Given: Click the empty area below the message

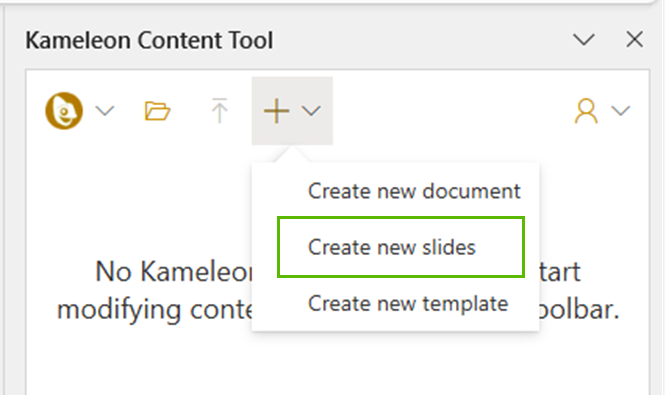Looking at the screenshot, I should [x=338, y=363].
